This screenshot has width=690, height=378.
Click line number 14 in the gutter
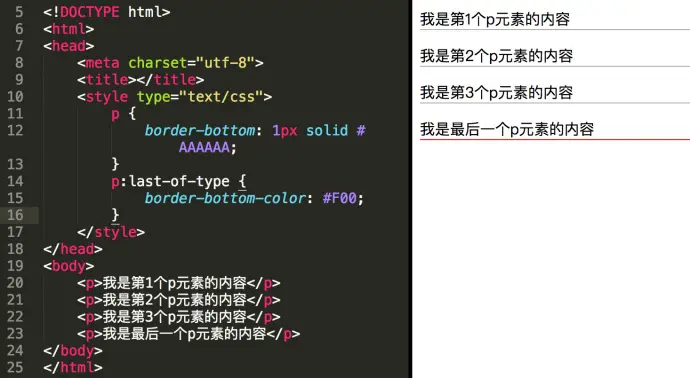(x=15, y=181)
